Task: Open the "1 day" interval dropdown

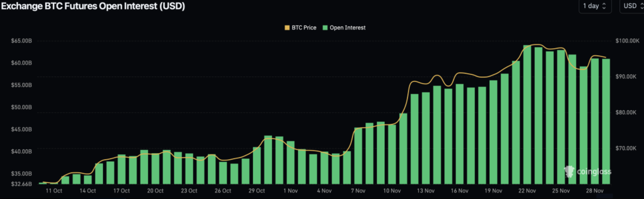Action: point(595,6)
